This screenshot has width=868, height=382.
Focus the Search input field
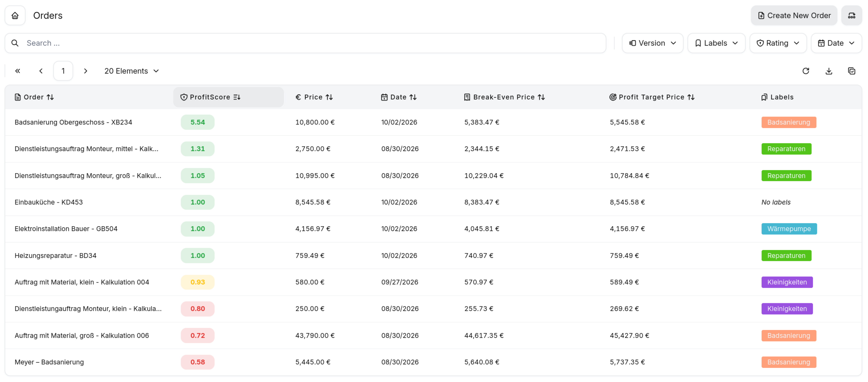pos(305,43)
